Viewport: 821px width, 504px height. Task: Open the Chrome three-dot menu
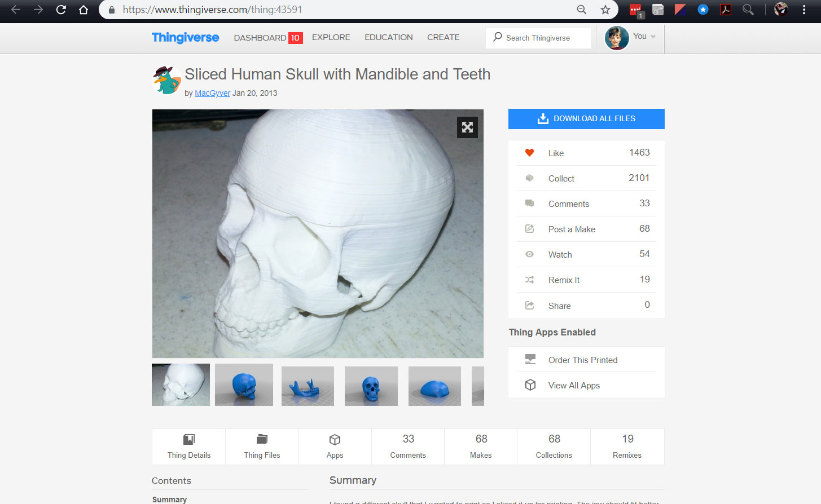pos(804,10)
